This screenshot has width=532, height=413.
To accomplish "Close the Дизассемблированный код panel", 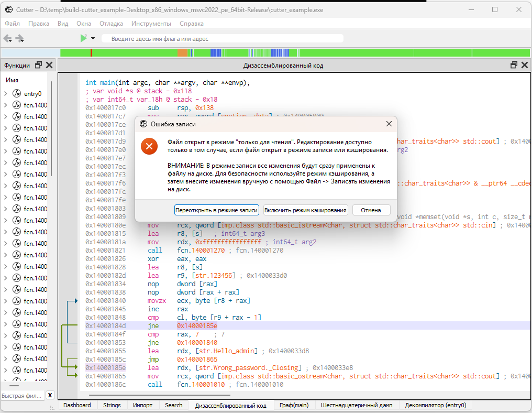I will tap(525, 65).
